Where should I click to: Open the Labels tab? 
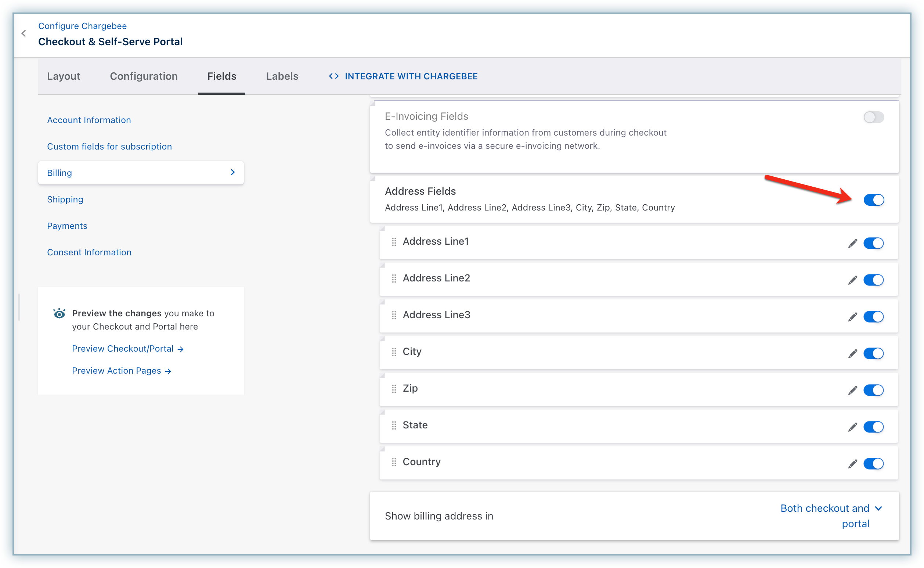click(282, 76)
